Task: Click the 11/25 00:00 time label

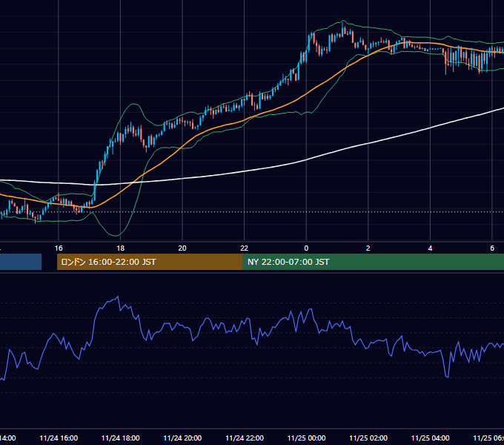Action: 306,438
